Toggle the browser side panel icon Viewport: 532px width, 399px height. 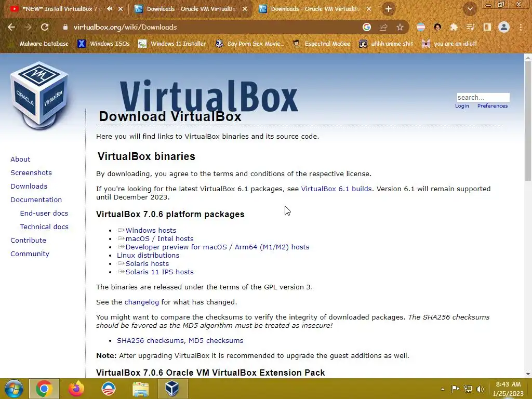487,27
